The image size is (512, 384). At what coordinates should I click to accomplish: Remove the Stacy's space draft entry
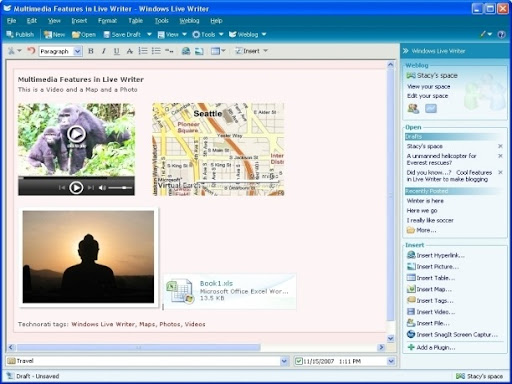point(500,146)
